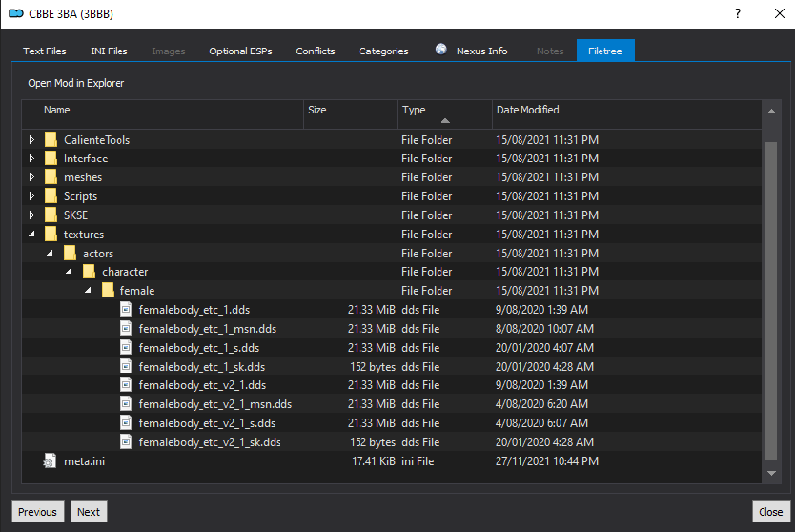Open the Nexus Info tab
Image resolution: width=795 pixels, height=532 pixels.
pos(472,51)
